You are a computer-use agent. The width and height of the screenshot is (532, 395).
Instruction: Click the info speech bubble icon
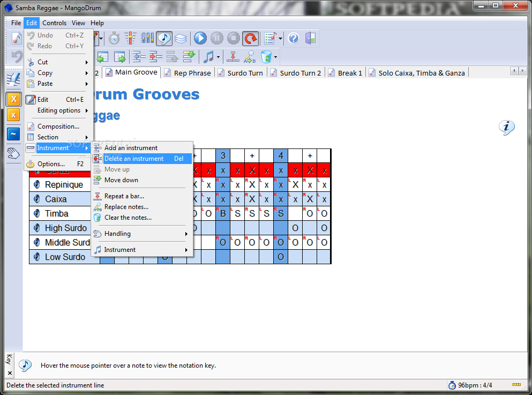[507, 128]
